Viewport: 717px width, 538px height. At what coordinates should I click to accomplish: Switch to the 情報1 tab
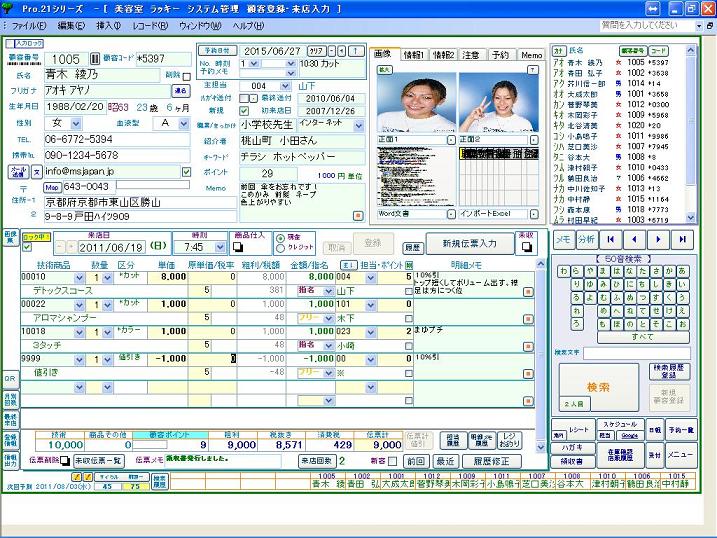click(414, 55)
